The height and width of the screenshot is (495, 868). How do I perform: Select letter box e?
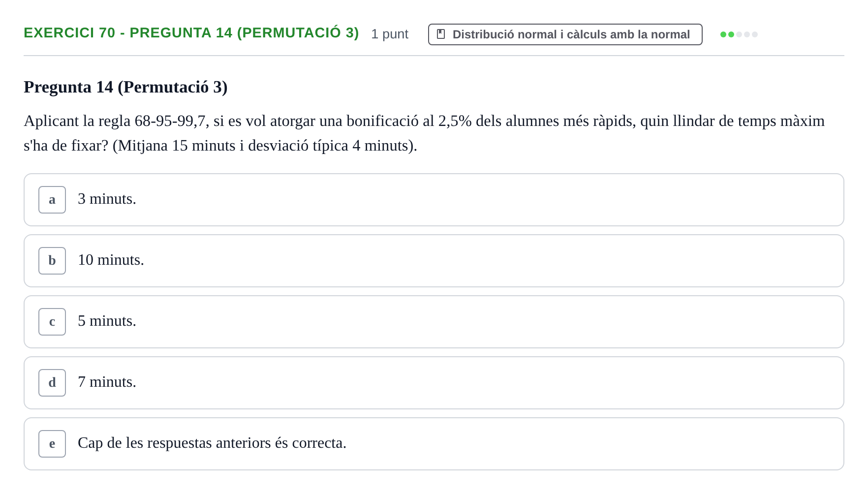pyautogui.click(x=52, y=444)
